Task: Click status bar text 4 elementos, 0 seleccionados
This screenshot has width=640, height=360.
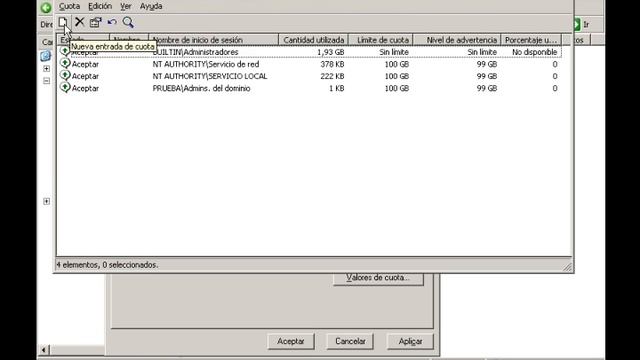Action: tap(107, 265)
